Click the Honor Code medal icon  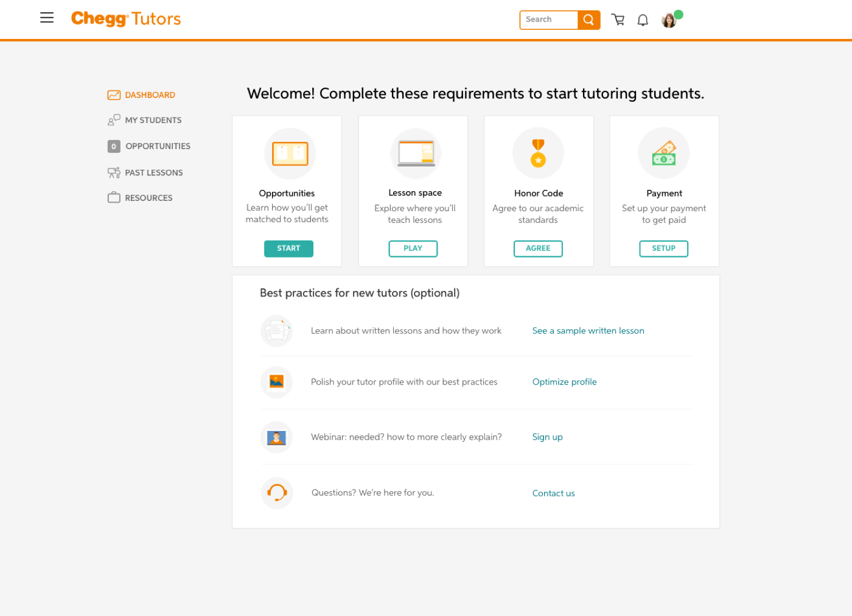(x=538, y=153)
